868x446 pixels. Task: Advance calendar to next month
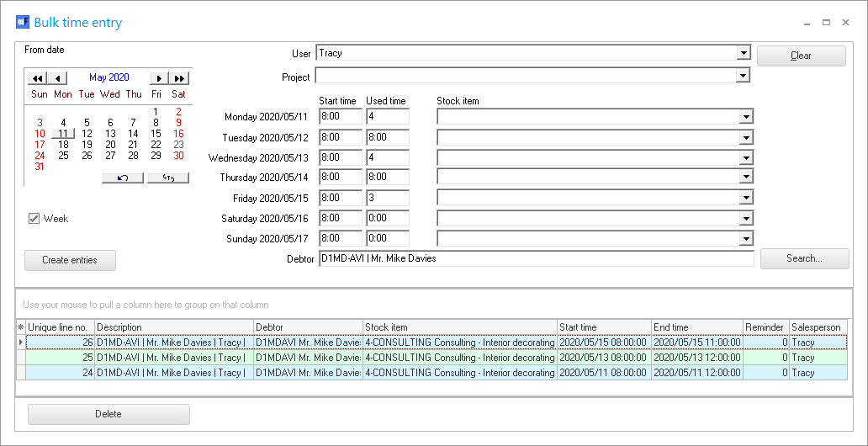[x=159, y=78]
